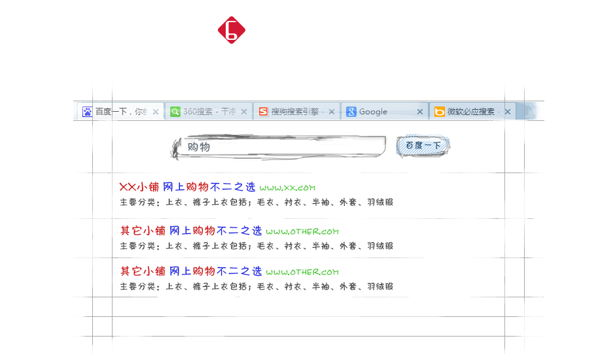Open the www.xx.com green URL

pyautogui.click(x=287, y=188)
